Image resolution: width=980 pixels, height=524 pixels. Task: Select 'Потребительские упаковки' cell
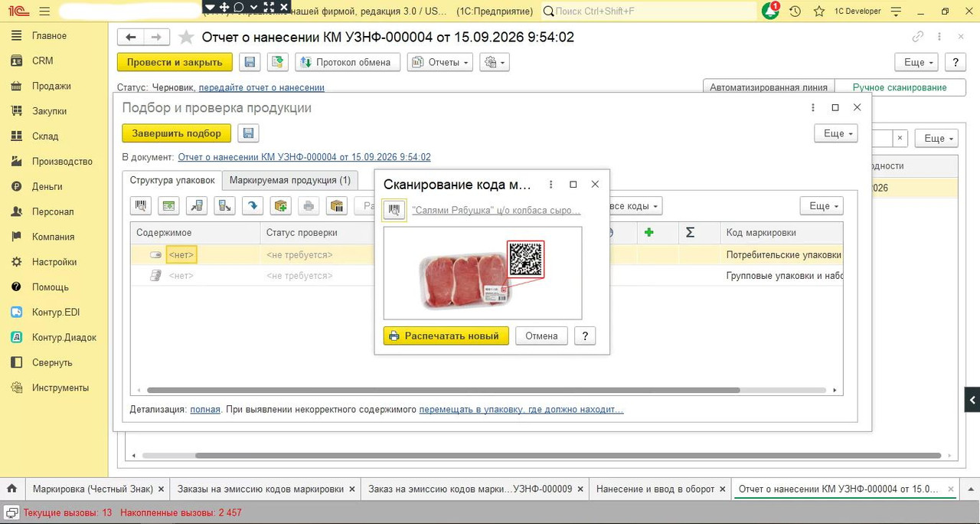click(x=783, y=254)
